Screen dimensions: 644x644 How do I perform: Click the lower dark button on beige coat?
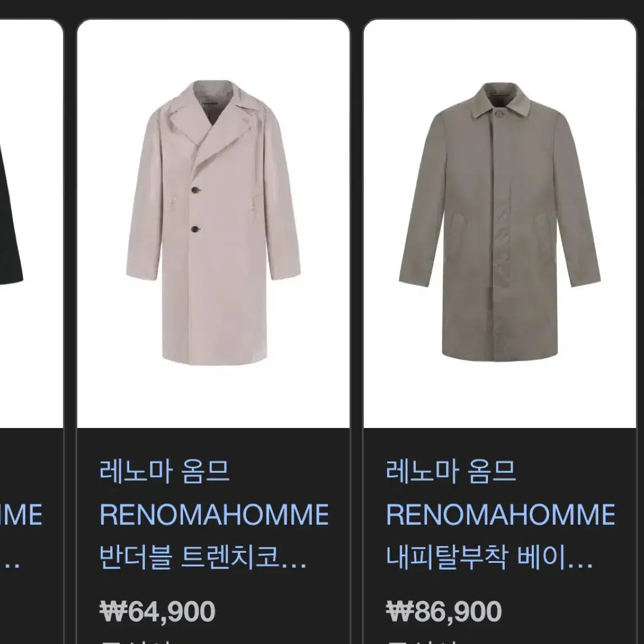(x=195, y=229)
